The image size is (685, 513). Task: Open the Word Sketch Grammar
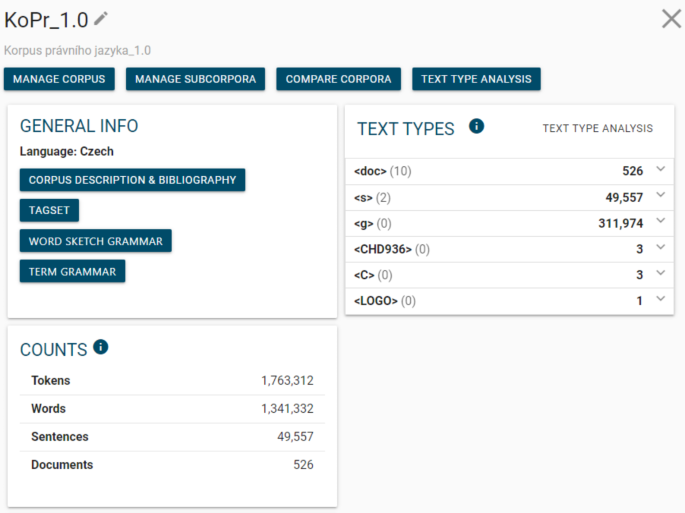pos(96,241)
